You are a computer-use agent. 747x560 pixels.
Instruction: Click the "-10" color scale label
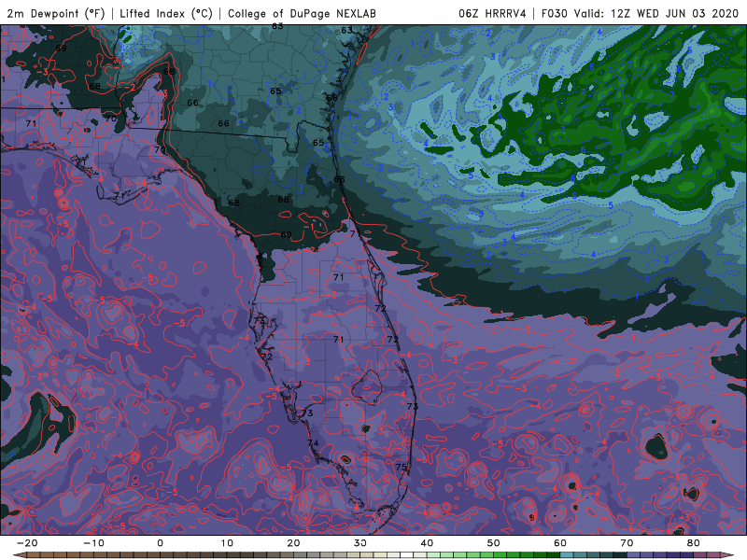(93, 543)
